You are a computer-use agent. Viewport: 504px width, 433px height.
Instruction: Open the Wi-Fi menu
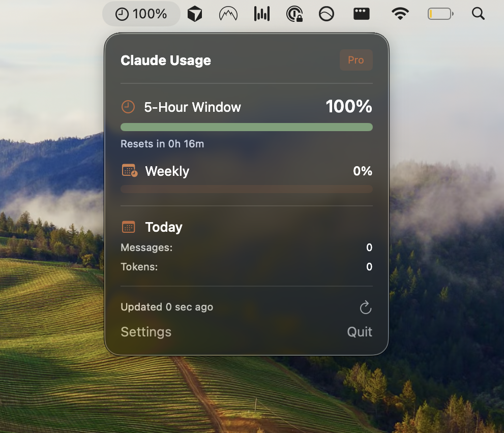click(400, 14)
